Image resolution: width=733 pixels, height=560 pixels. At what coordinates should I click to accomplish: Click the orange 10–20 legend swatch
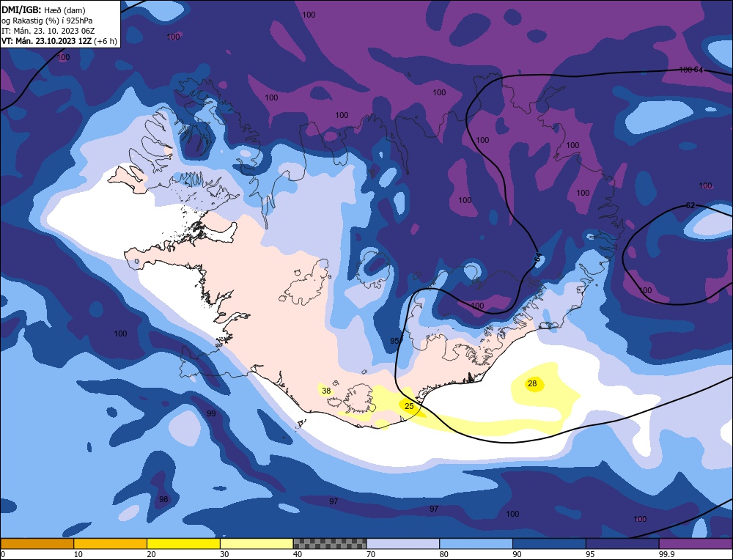[x=111, y=544]
